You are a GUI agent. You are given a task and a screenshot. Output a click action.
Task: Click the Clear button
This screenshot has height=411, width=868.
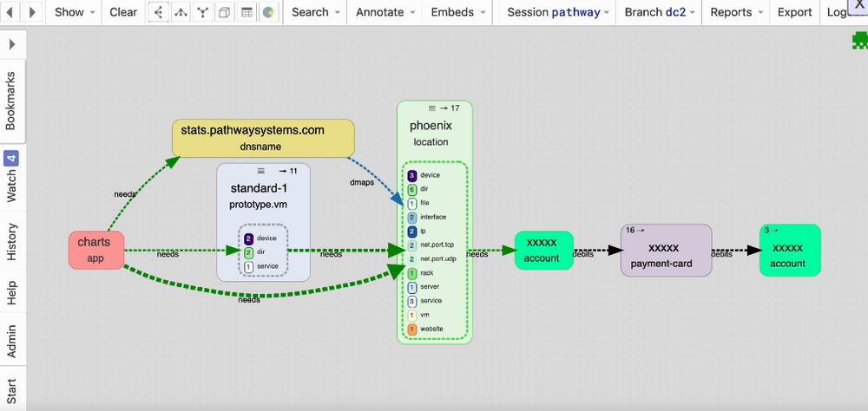[x=123, y=12]
